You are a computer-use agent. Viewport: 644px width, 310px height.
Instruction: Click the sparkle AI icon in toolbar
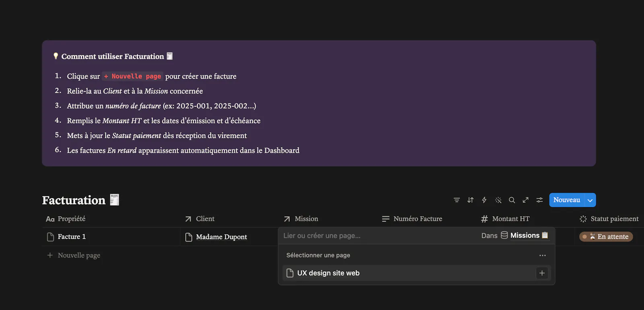coord(498,200)
